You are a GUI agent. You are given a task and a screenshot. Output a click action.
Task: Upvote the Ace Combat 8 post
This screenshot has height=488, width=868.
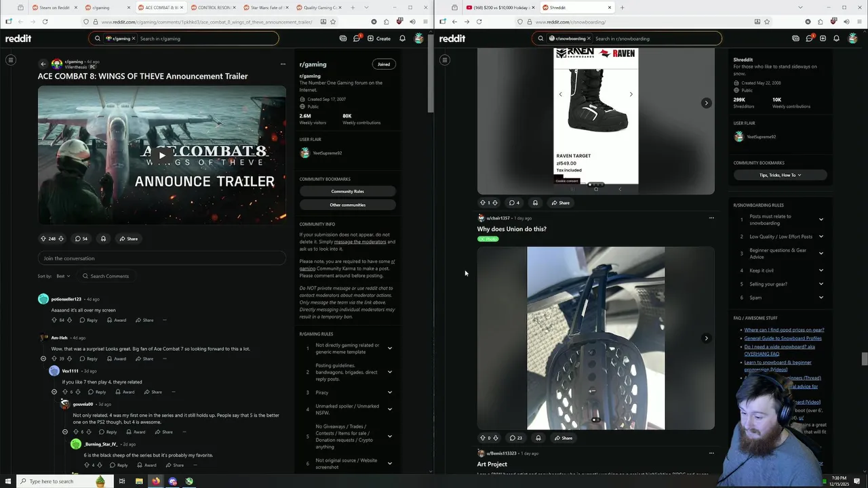43,239
